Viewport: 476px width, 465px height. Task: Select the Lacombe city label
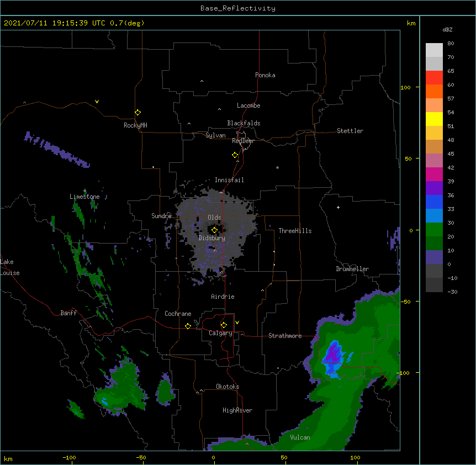(x=248, y=105)
